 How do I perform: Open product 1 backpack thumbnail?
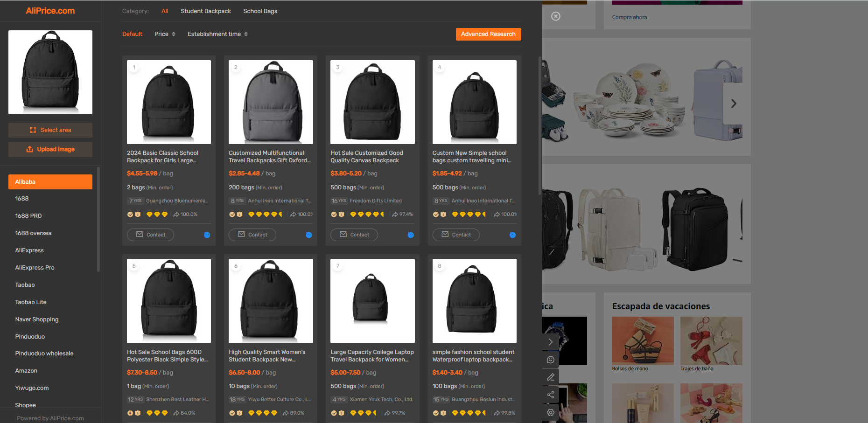(x=169, y=102)
